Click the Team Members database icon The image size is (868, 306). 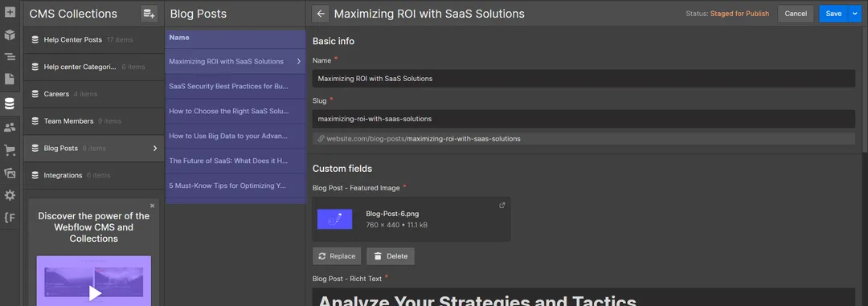pyautogui.click(x=35, y=121)
